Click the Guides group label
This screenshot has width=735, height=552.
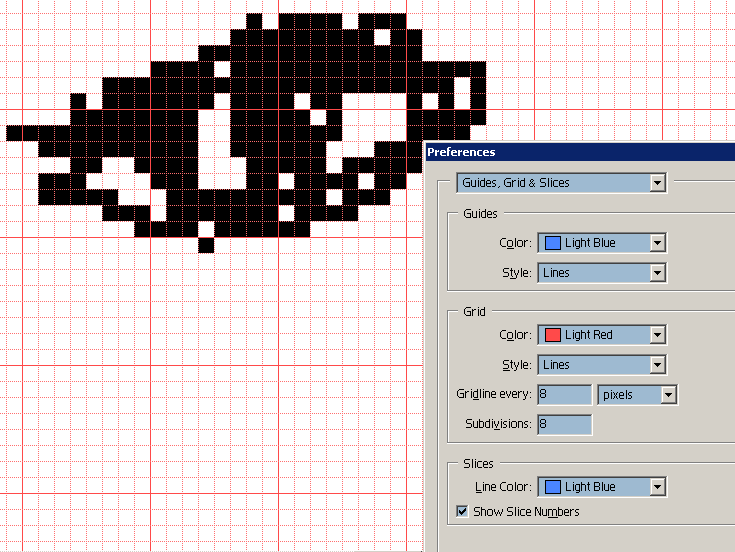pyautogui.click(x=480, y=214)
